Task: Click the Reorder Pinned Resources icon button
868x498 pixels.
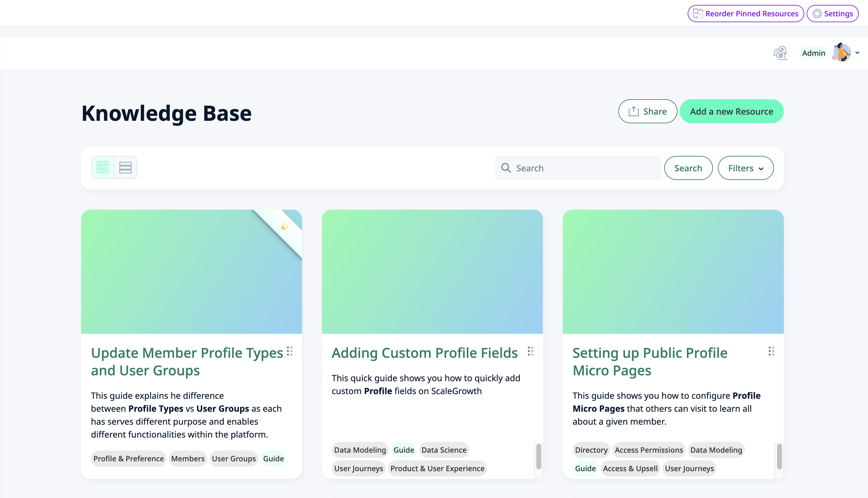Action: click(x=698, y=14)
